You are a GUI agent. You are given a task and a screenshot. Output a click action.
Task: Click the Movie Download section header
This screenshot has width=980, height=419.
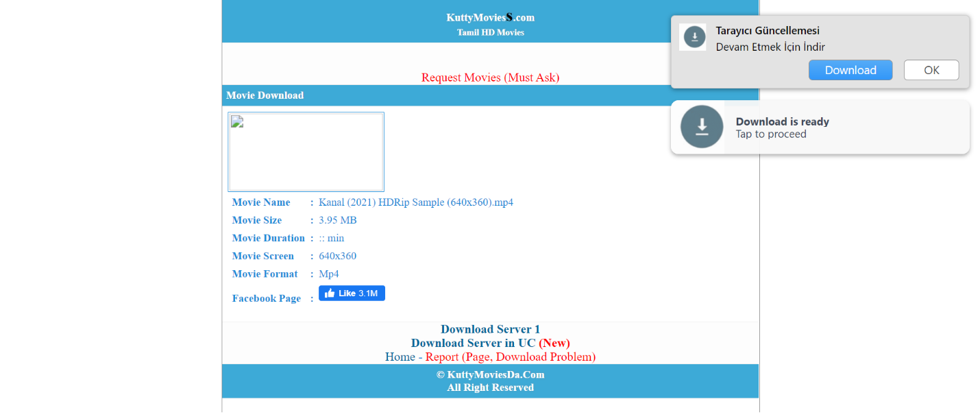pos(490,95)
